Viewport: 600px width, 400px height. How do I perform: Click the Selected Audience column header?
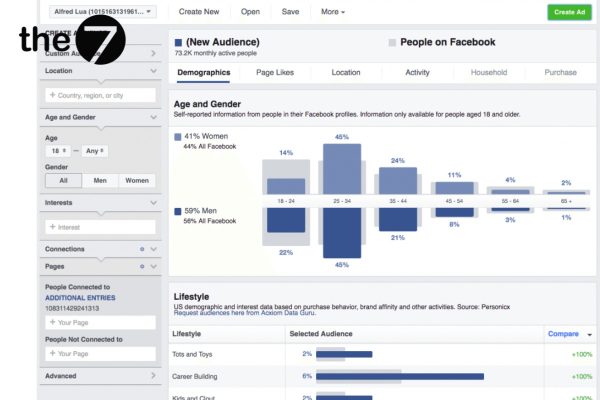[x=321, y=334]
